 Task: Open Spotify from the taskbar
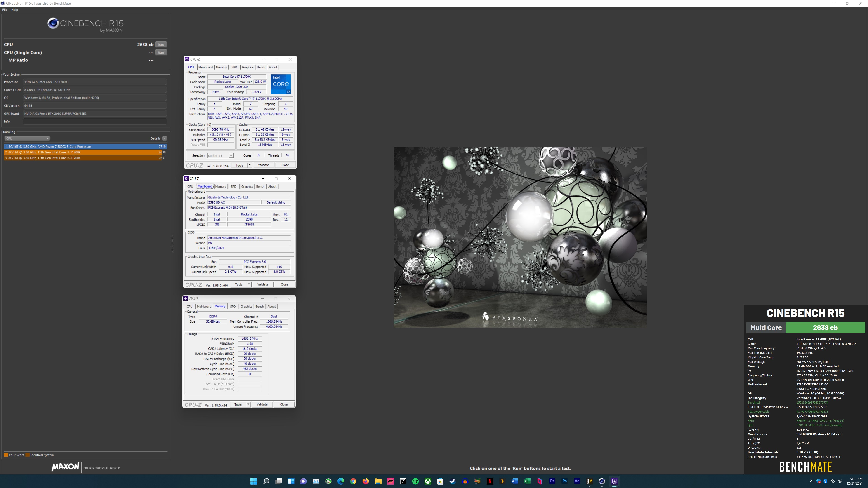click(415, 481)
